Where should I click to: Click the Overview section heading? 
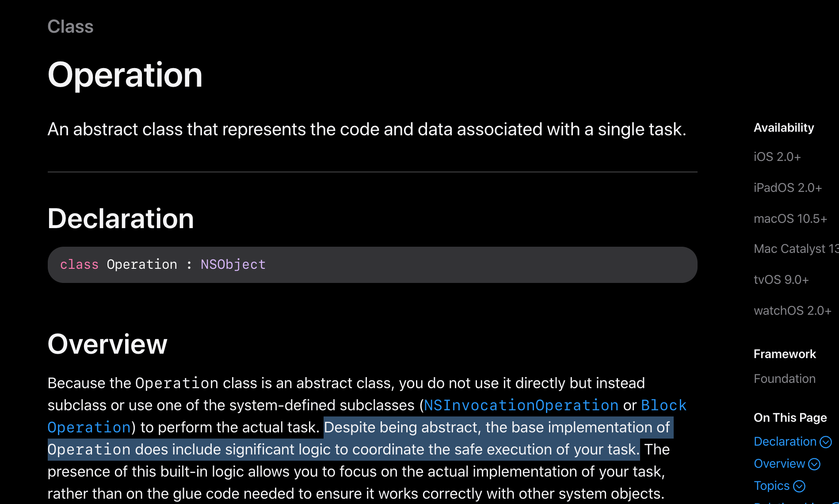pos(107,344)
